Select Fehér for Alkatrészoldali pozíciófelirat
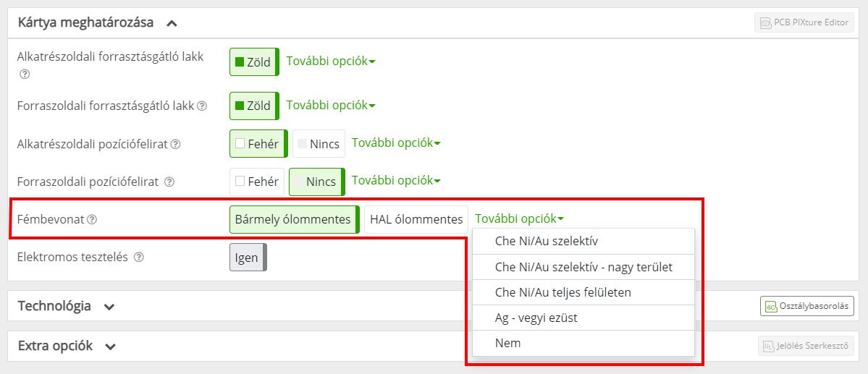The image size is (868, 374). (258, 144)
